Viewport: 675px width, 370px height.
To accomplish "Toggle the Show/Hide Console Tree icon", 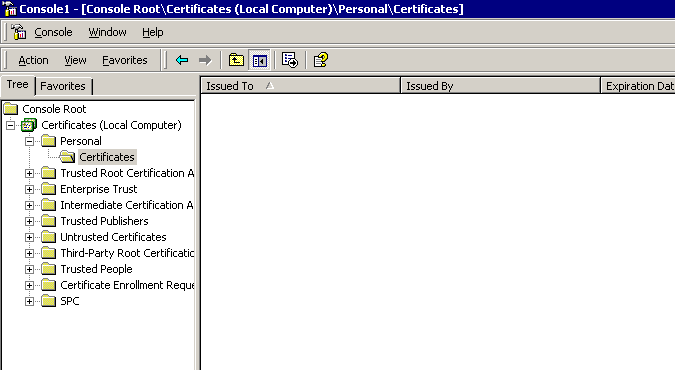I will [260, 60].
